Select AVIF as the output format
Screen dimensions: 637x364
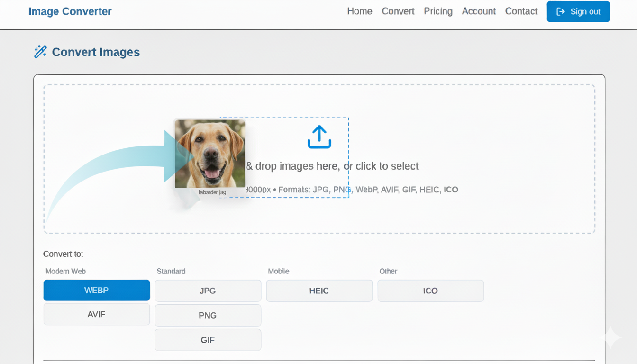(97, 314)
